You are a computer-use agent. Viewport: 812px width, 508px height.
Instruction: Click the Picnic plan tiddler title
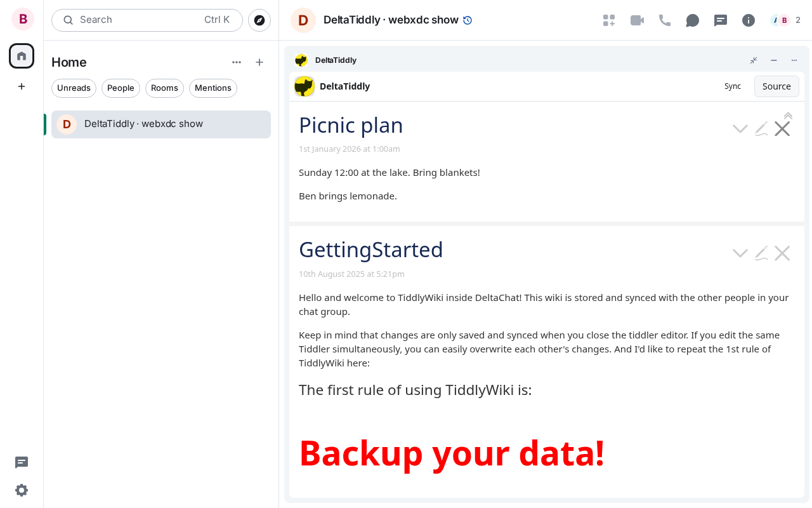[351, 126]
